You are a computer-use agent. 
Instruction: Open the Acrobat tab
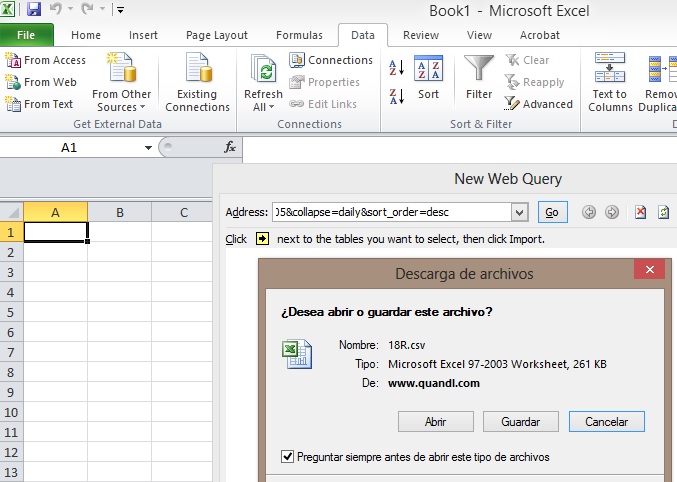539,35
